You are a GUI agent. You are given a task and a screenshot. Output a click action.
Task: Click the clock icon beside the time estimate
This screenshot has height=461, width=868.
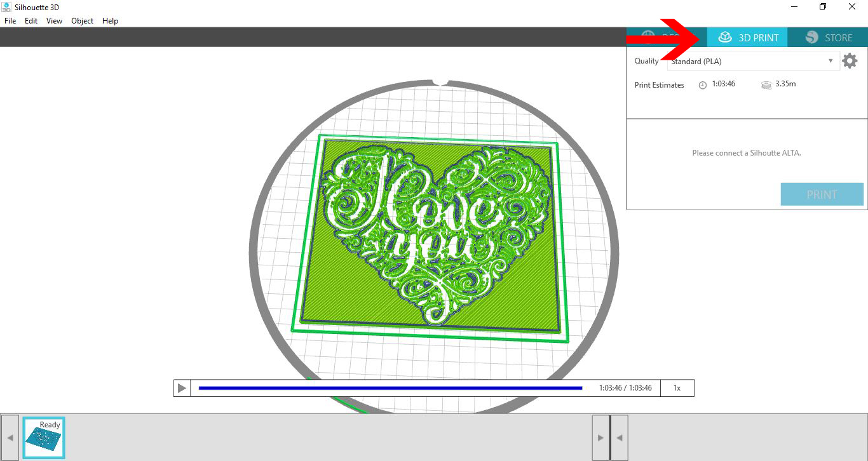703,85
